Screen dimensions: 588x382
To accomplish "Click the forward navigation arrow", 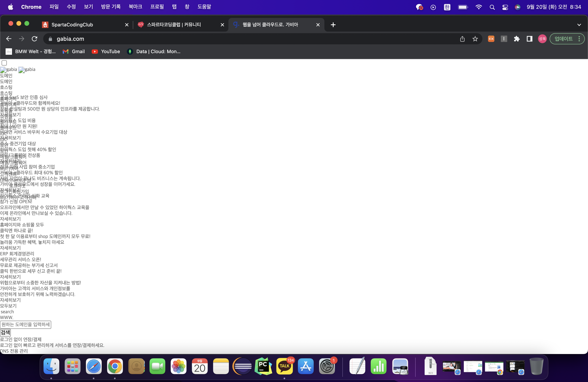I will 22,39.
